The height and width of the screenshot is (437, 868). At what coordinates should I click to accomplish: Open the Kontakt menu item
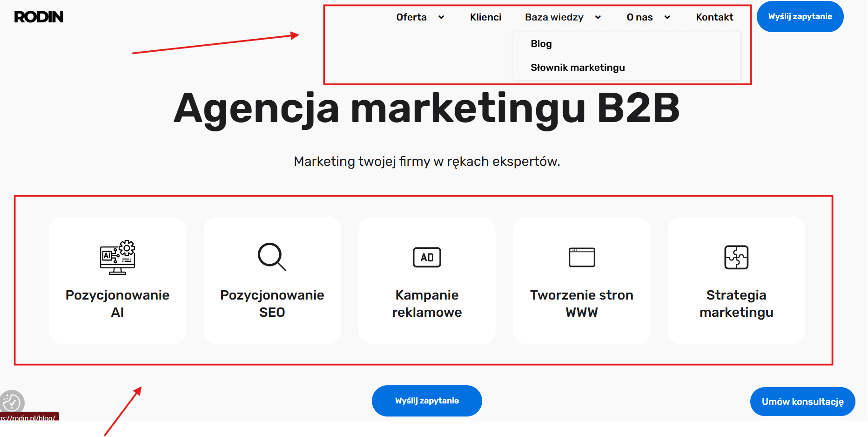[714, 17]
